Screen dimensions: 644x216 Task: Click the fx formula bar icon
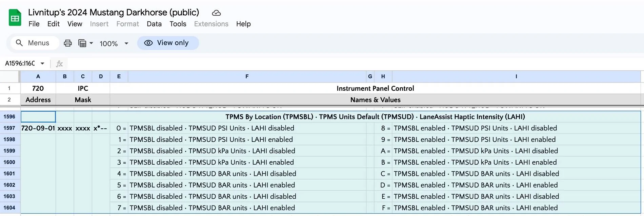(x=59, y=64)
